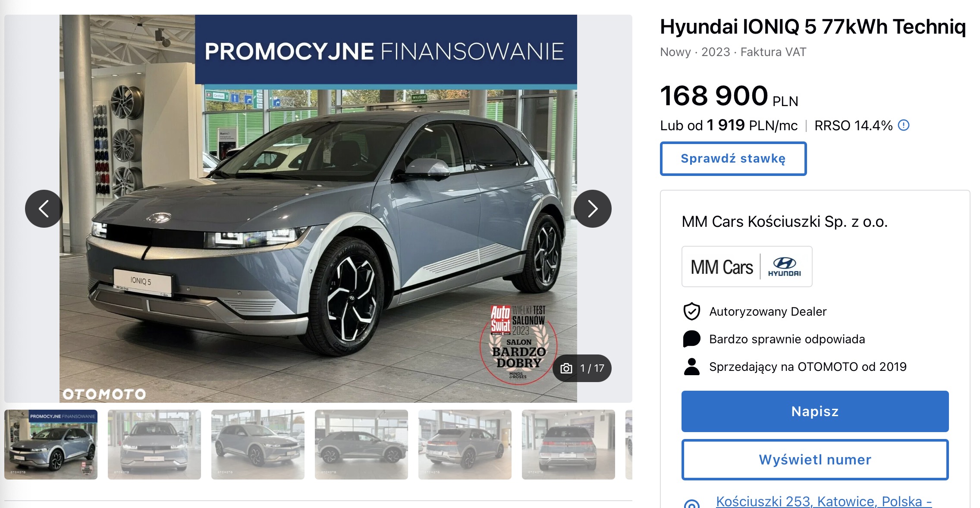Show seller phone via Wyświetl numer
The image size is (980, 508).
tap(815, 460)
